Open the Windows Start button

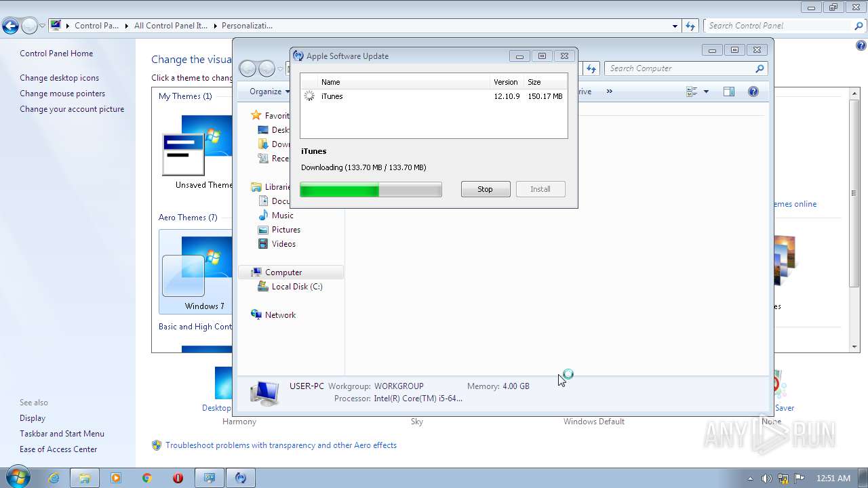tap(18, 477)
